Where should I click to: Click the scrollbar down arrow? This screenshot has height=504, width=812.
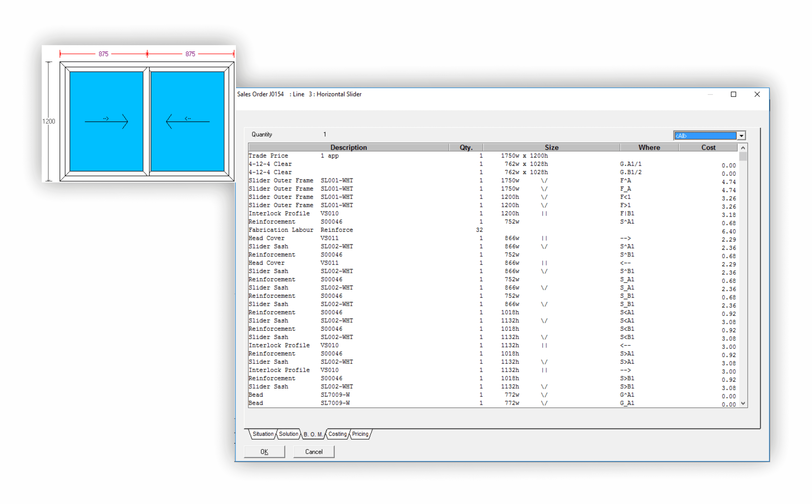743,403
